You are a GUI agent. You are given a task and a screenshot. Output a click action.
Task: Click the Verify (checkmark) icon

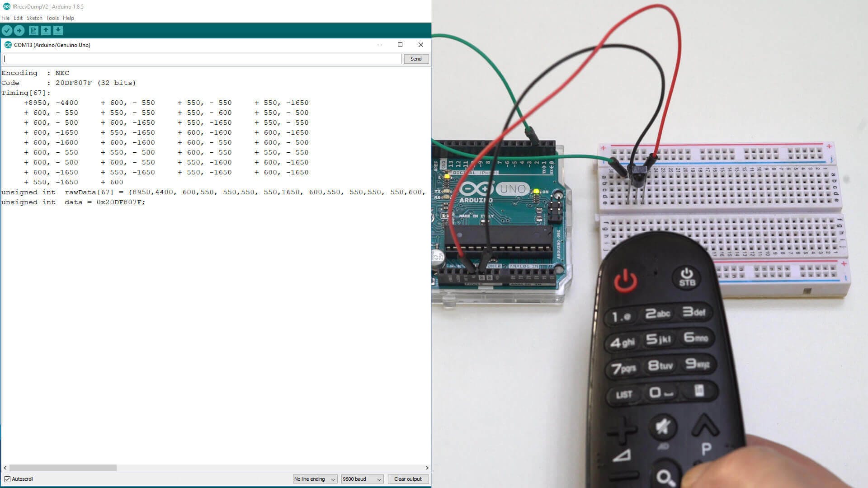(x=7, y=30)
